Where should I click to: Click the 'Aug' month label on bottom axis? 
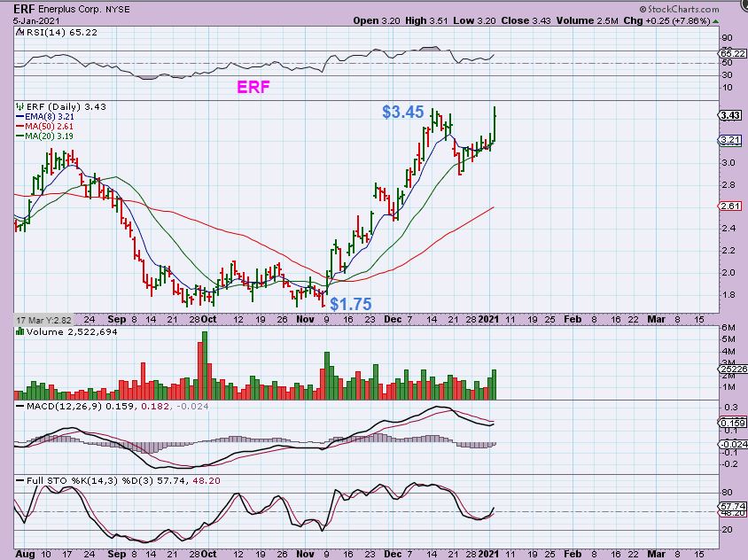[24, 555]
